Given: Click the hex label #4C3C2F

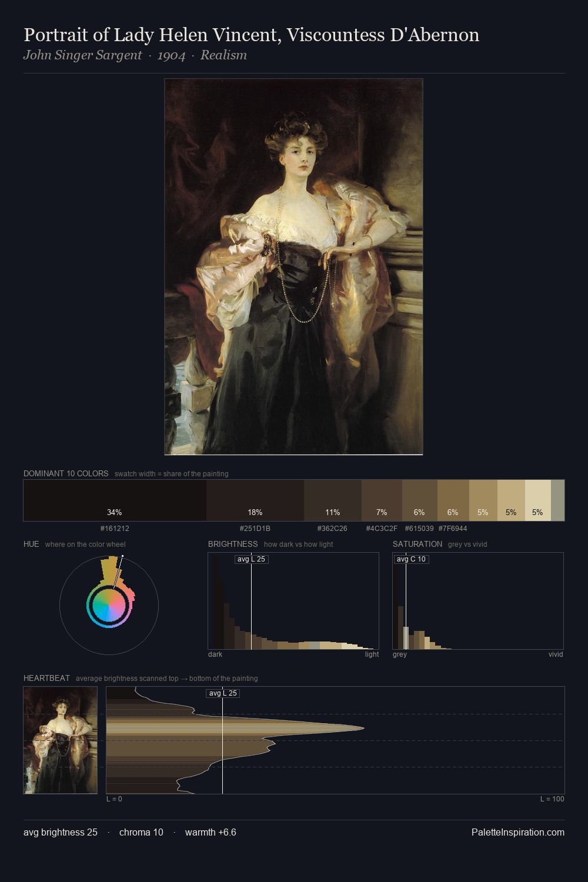Looking at the screenshot, I should point(382,529).
